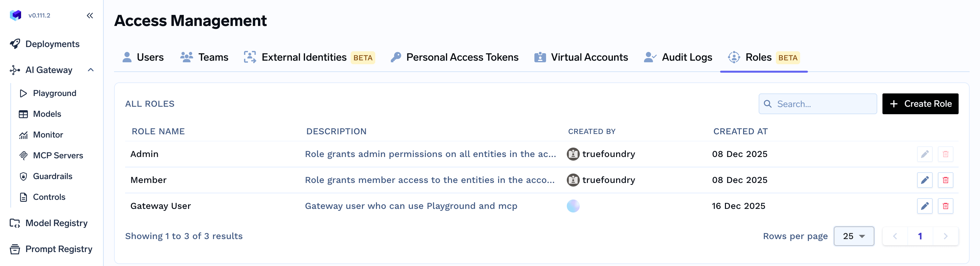
Task: Click the edit pencil for Member role
Action: 925,180
